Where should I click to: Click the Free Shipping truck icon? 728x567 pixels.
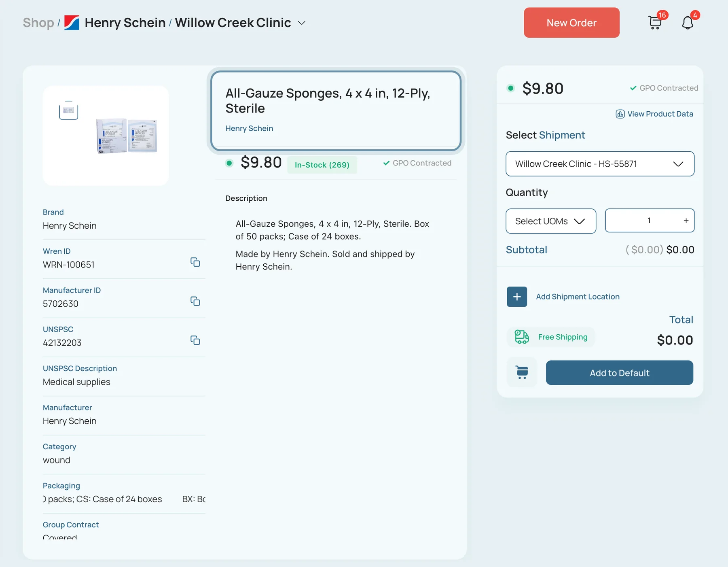pos(522,337)
